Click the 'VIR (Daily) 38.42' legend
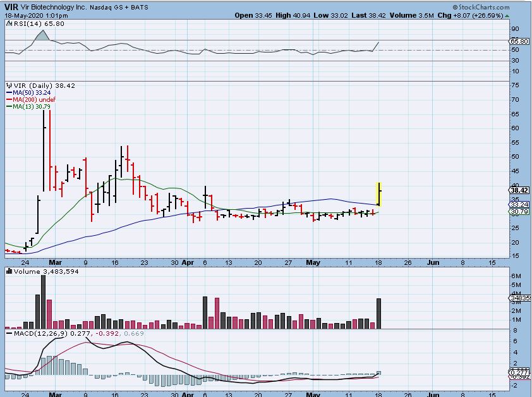532x397 pixels. pyautogui.click(x=44, y=85)
